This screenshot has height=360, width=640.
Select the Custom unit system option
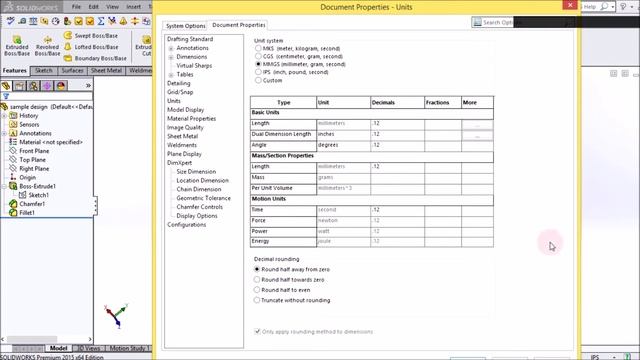coord(258,80)
